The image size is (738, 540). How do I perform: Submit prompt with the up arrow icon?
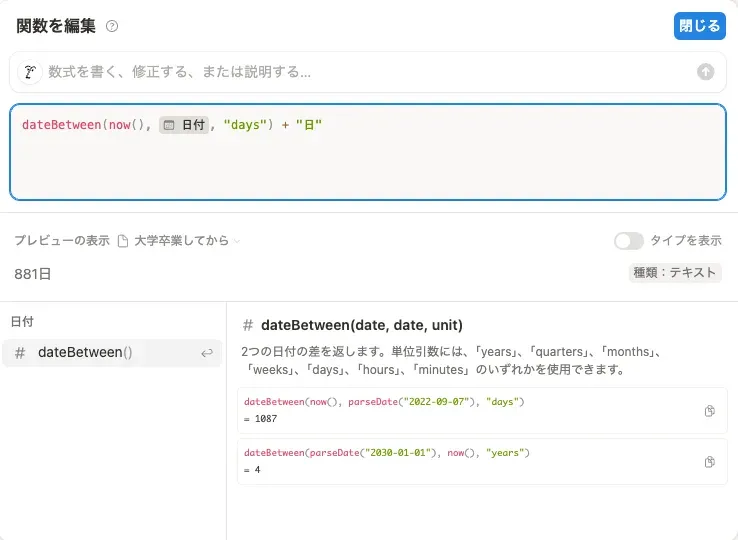[705, 72]
